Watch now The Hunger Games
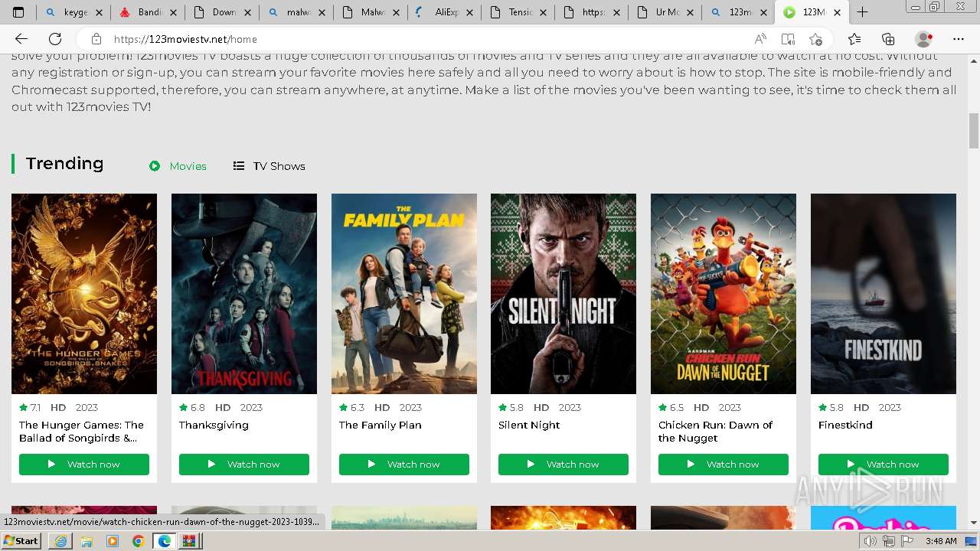Image resolution: width=980 pixels, height=551 pixels. click(84, 465)
